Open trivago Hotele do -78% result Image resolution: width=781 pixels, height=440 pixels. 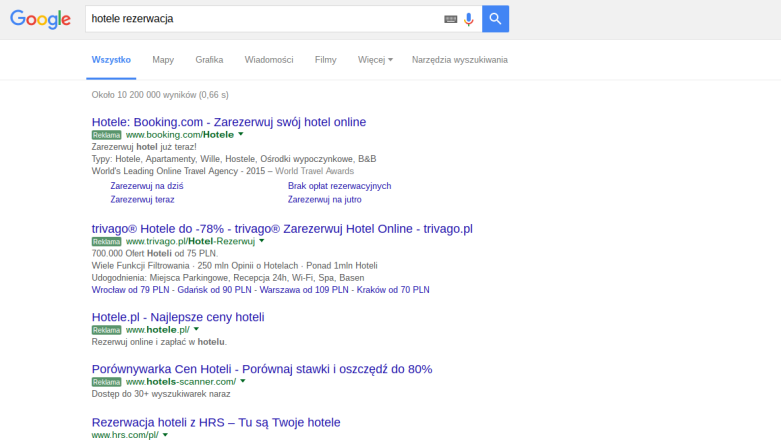(282, 229)
